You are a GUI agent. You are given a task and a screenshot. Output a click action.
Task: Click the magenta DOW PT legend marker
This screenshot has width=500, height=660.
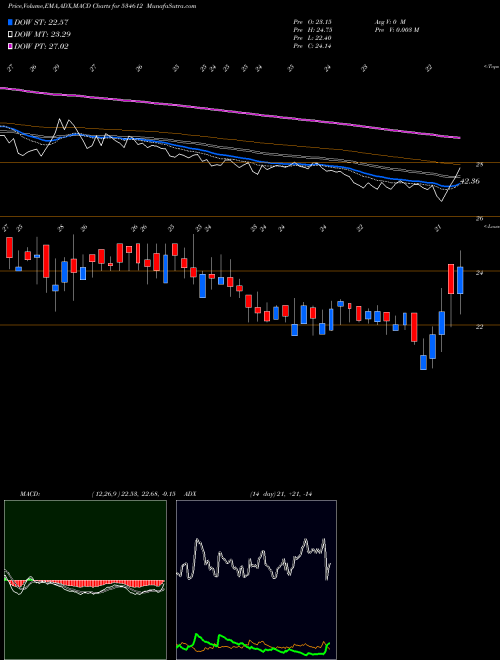point(10,46)
